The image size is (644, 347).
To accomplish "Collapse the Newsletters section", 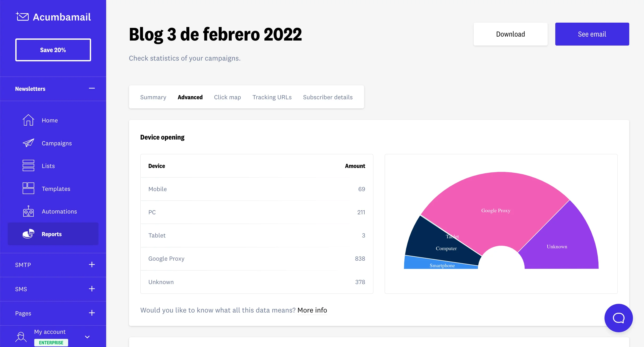I will click(92, 88).
